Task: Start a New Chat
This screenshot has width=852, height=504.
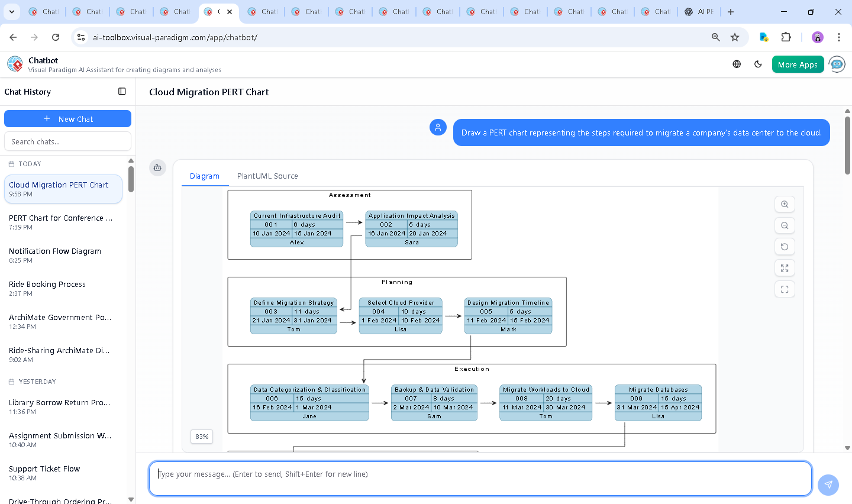Action: [67, 118]
